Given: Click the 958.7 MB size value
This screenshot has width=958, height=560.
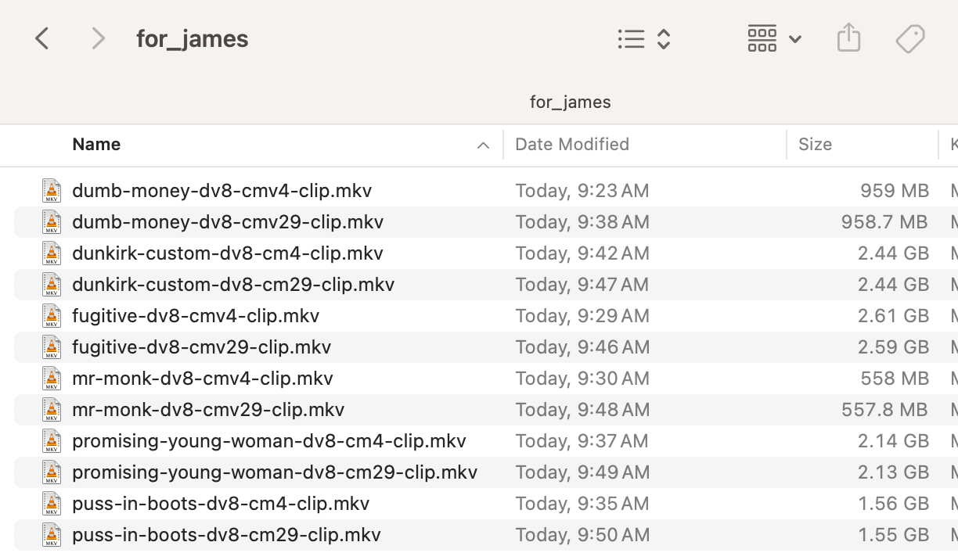Looking at the screenshot, I should pos(884,221).
